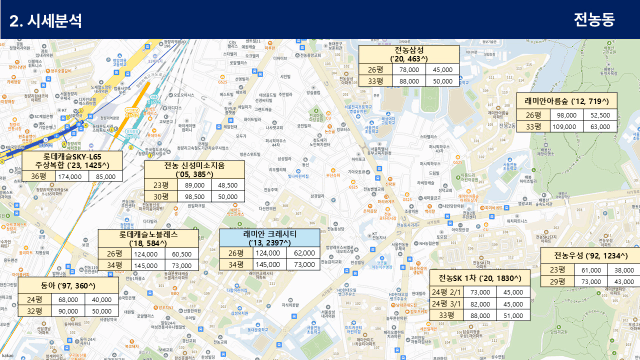Click 48,500 in the 신성미소지움 table
Viewport: 640px width, 360px height.
(x=228, y=185)
